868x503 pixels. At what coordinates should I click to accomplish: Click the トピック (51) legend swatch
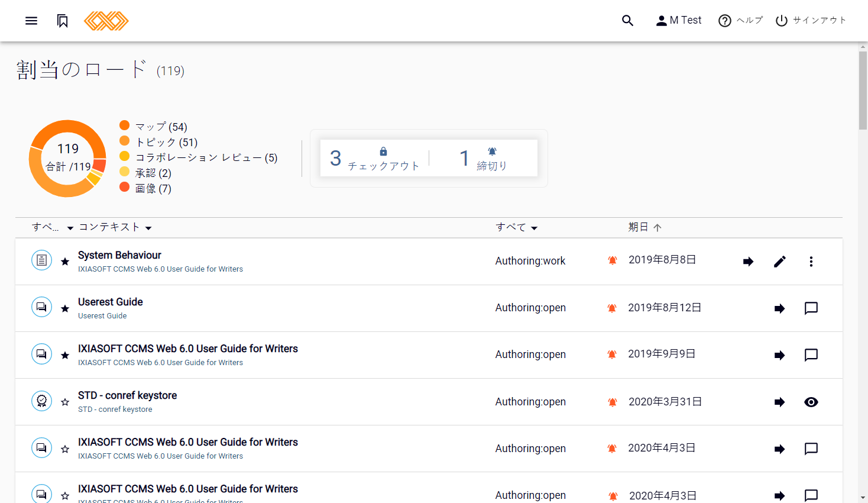tap(124, 140)
